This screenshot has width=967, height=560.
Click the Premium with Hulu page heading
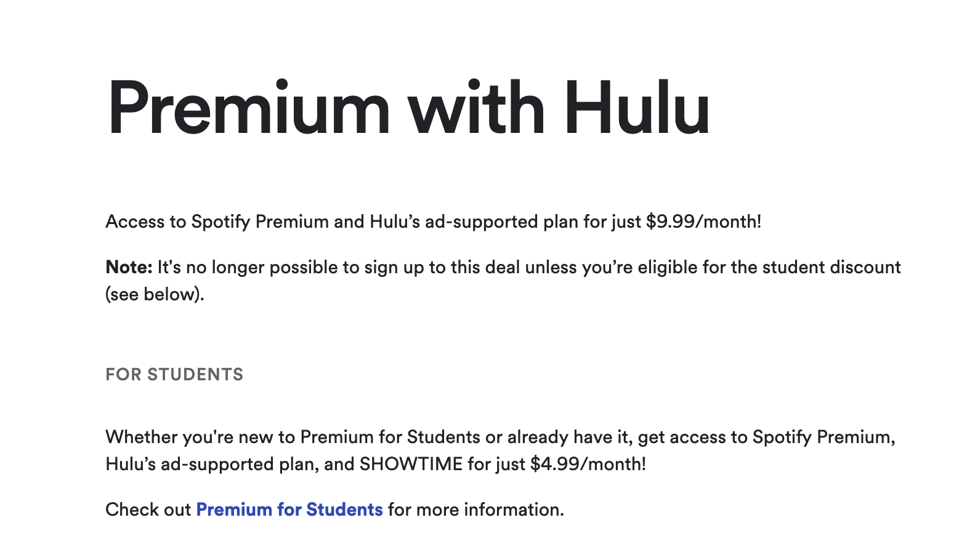click(x=409, y=108)
